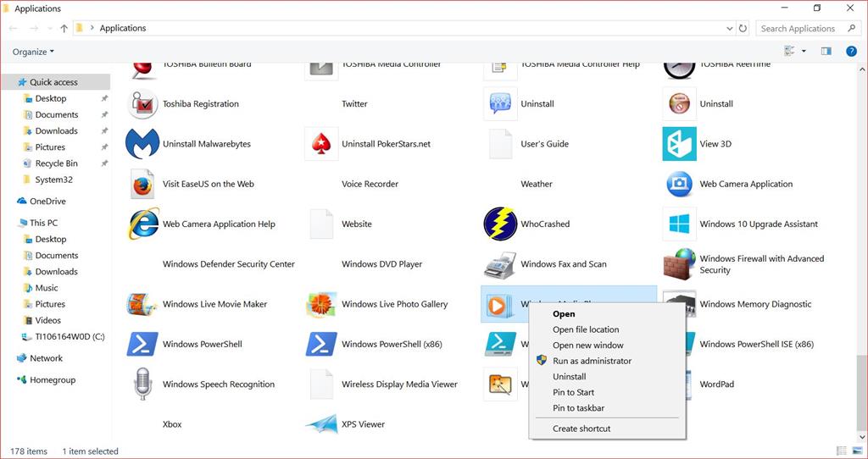Expand the address bar history dropdown
Screen dimensions: 868x459
tap(729, 28)
